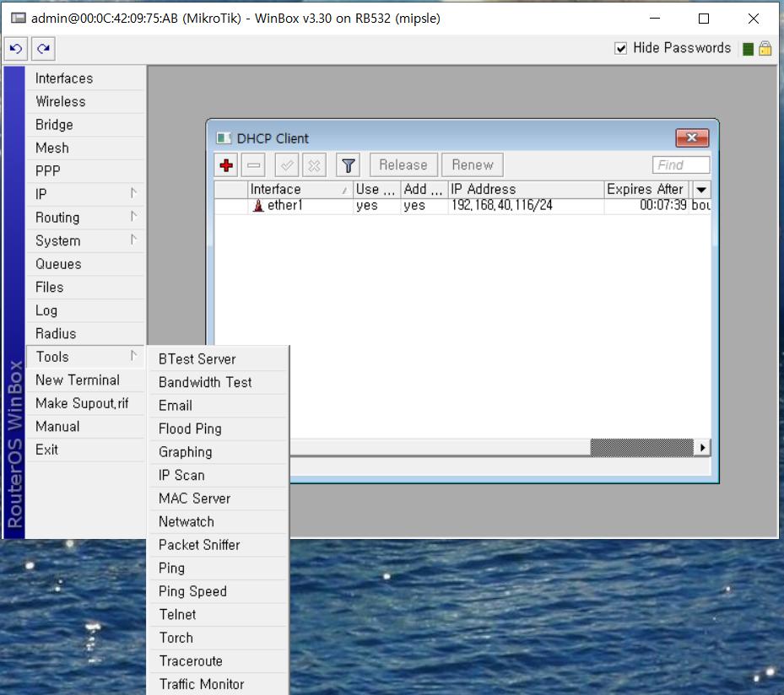
Task: Expand the Tools submenu
Action: pos(85,357)
